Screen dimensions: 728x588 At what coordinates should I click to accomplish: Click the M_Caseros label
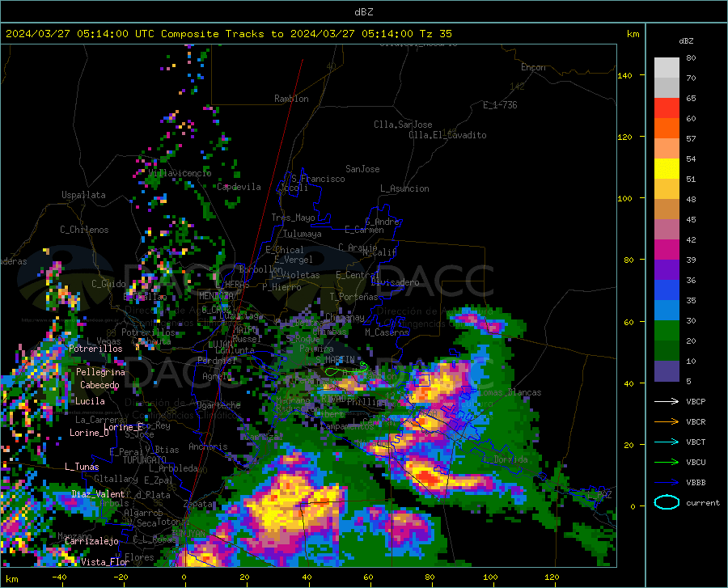pyautogui.click(x=387, y=332)
